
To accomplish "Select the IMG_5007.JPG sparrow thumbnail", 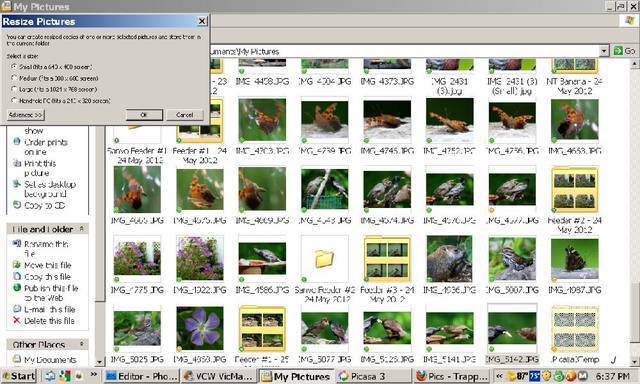I will click(x=512, y=259).
